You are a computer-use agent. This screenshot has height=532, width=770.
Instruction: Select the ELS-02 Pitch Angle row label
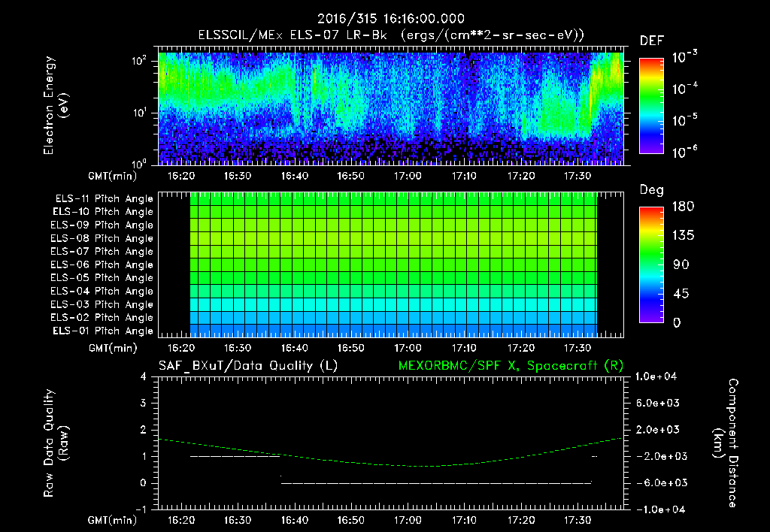point(102,318)
